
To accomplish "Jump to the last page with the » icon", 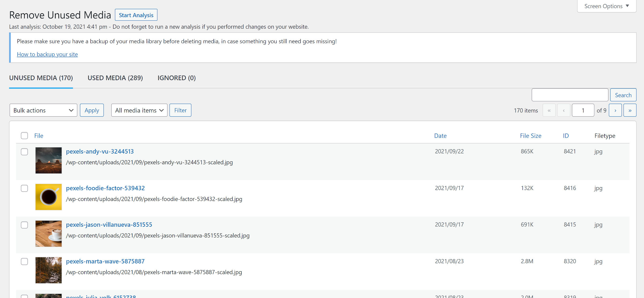I will pos(630,110).
